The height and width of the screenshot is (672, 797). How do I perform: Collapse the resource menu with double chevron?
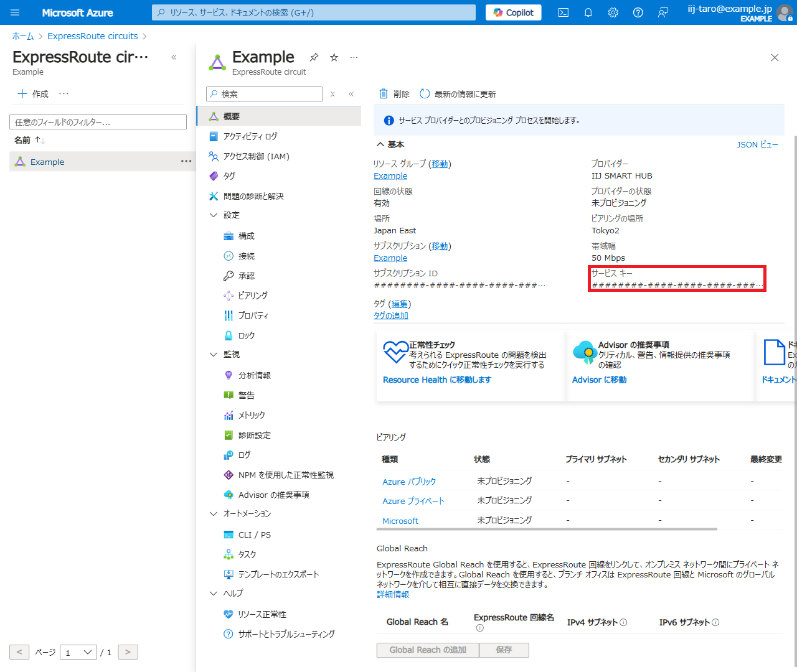(351, 94)
